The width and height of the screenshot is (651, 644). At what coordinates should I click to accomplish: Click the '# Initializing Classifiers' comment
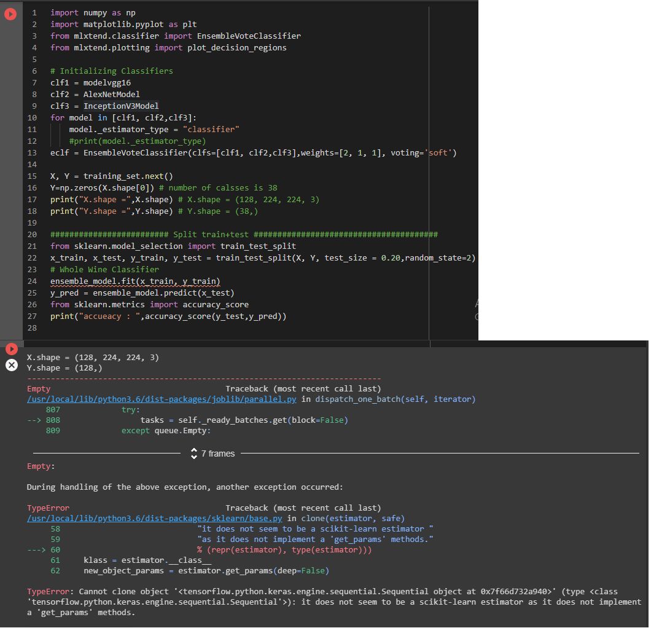112,71
